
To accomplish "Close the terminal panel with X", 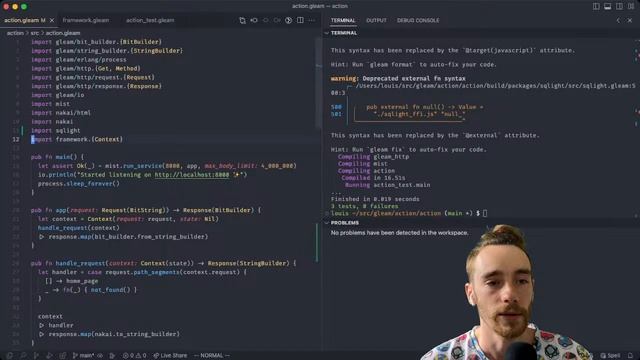I will 630,20.
